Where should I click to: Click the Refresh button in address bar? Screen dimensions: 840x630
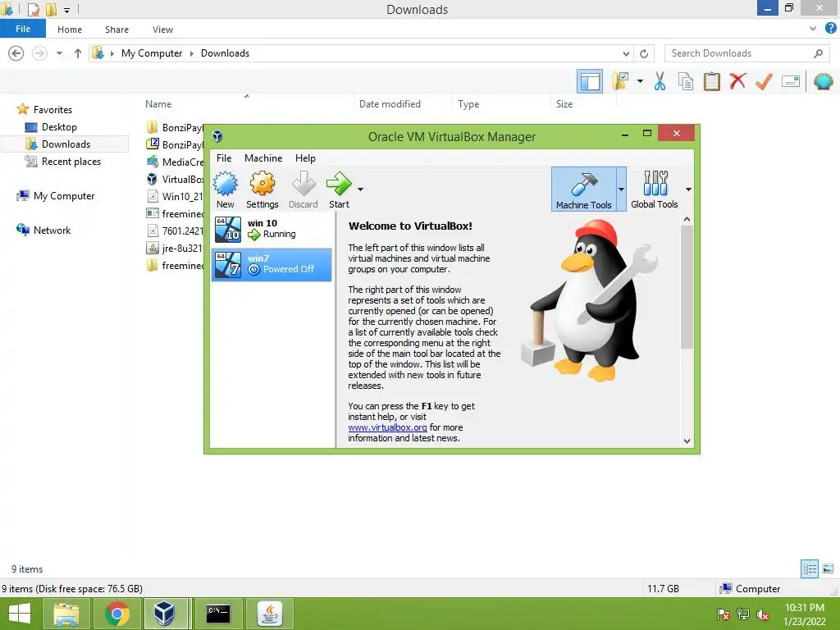coord(644,53)
